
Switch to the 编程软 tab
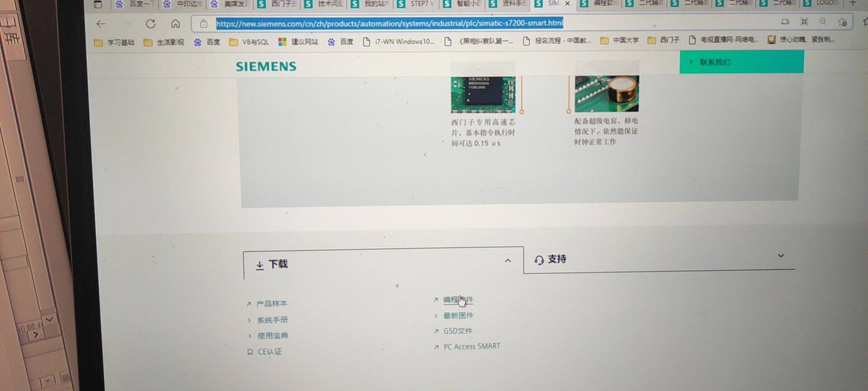[x=599, y=3]
